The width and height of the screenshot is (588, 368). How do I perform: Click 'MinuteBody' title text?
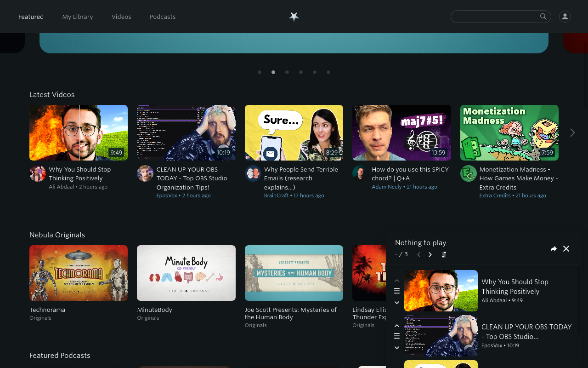click(x=154, y=310)
